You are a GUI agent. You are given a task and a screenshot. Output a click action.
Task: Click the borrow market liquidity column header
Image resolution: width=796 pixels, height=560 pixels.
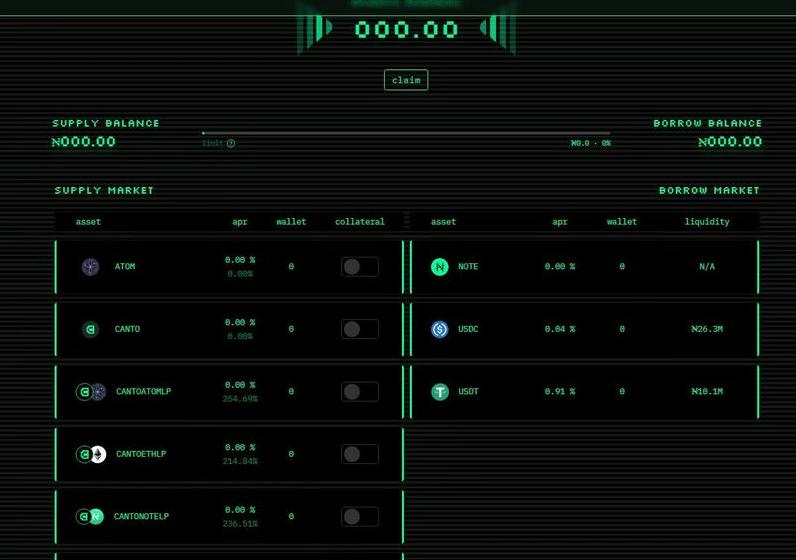pyautogui.click(x=707, y=222)
